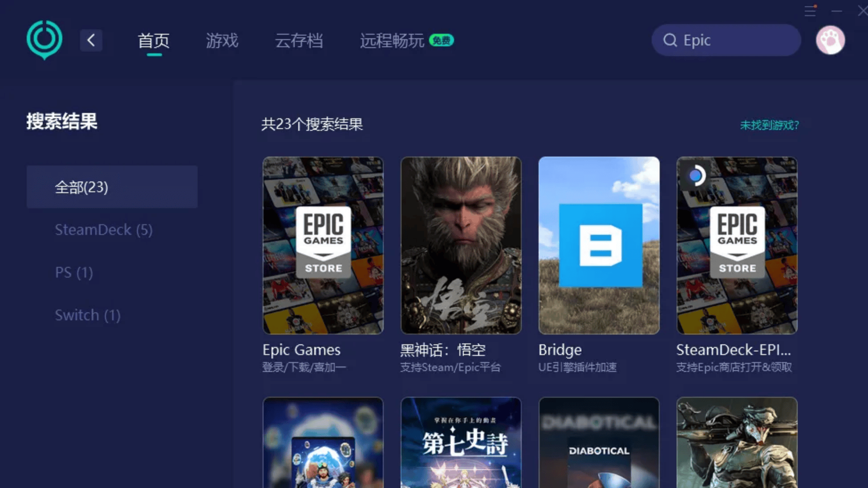Click the Epic Games title text
Screen dimensions: 868x488
(301, 350)
